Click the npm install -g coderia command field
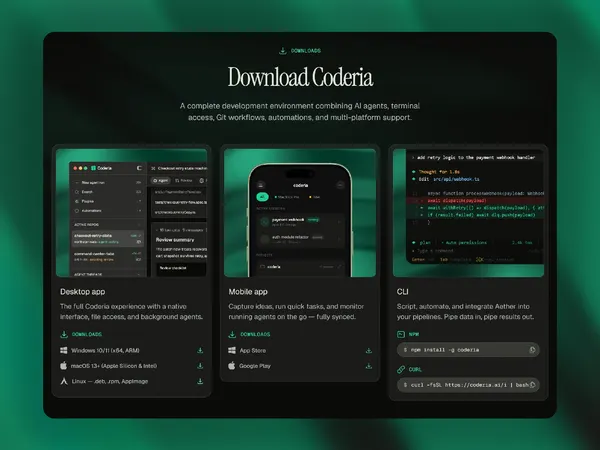The height and width of the screenshot is (450, 600). tap(468, 350)
